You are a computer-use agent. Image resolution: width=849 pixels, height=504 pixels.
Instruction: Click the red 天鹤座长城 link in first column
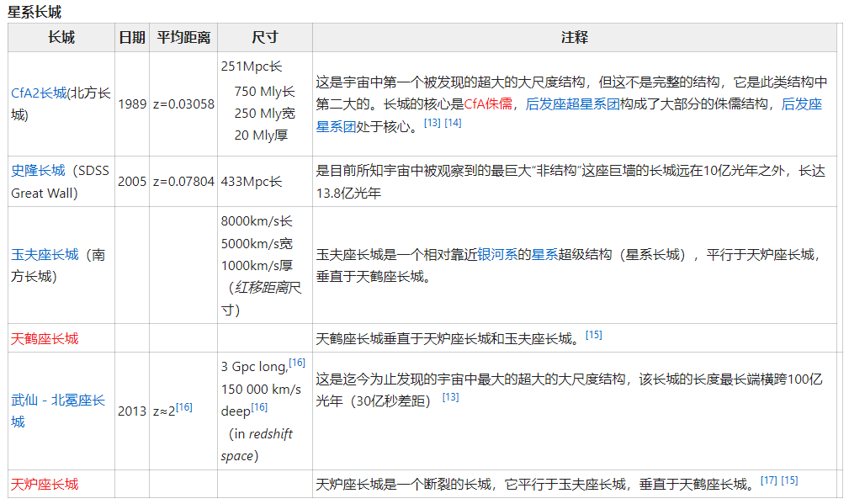(x=45, y=338)
